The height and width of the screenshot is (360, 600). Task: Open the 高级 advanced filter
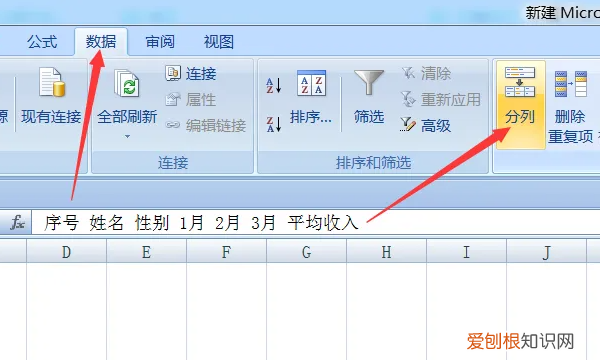[426, 125]
